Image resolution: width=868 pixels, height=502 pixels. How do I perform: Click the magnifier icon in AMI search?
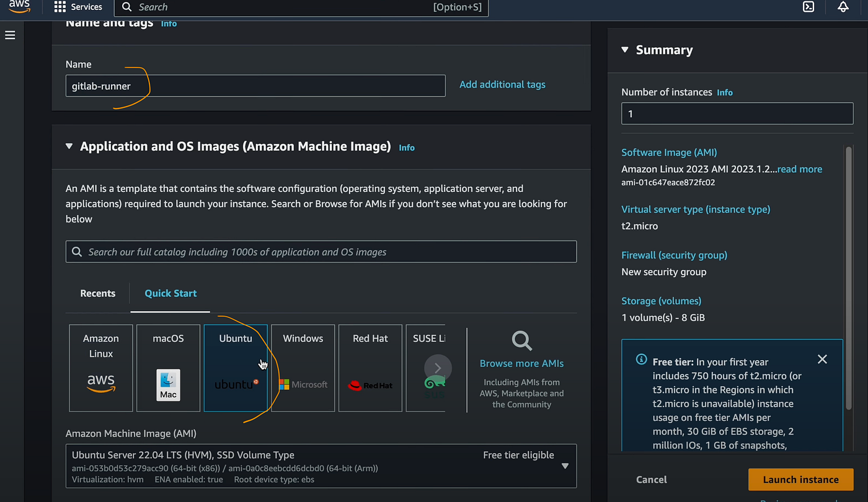click(x=77, y=252)
